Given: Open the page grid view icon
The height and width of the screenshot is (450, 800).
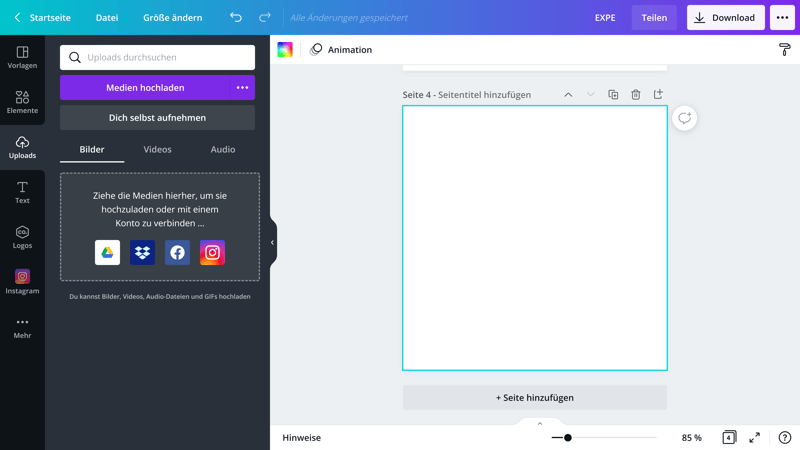Looking at the screenshot, I should [729, 437].
